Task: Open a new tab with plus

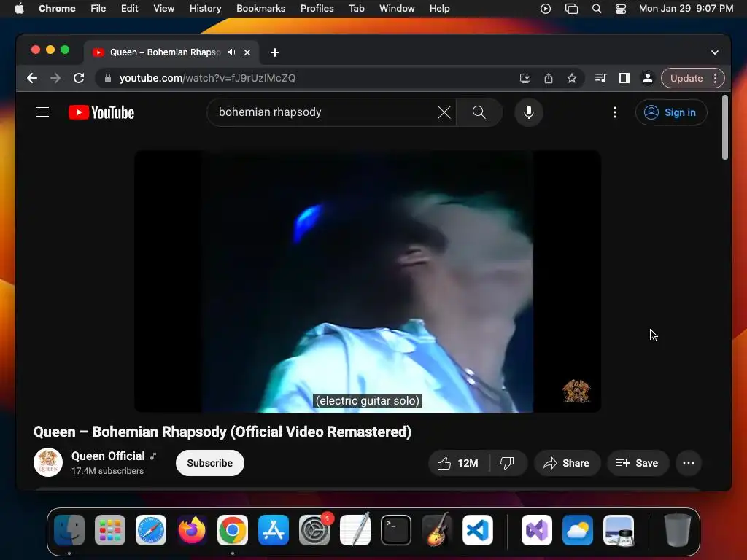Action: point(275,52)
